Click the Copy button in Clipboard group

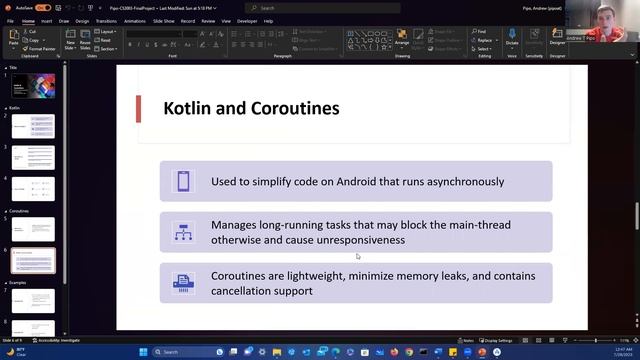pyautogui.click(x=32, y=40)
